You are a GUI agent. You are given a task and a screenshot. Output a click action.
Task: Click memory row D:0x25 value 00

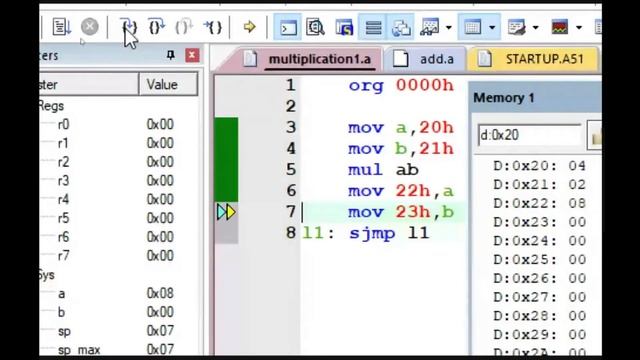[577, 260]
